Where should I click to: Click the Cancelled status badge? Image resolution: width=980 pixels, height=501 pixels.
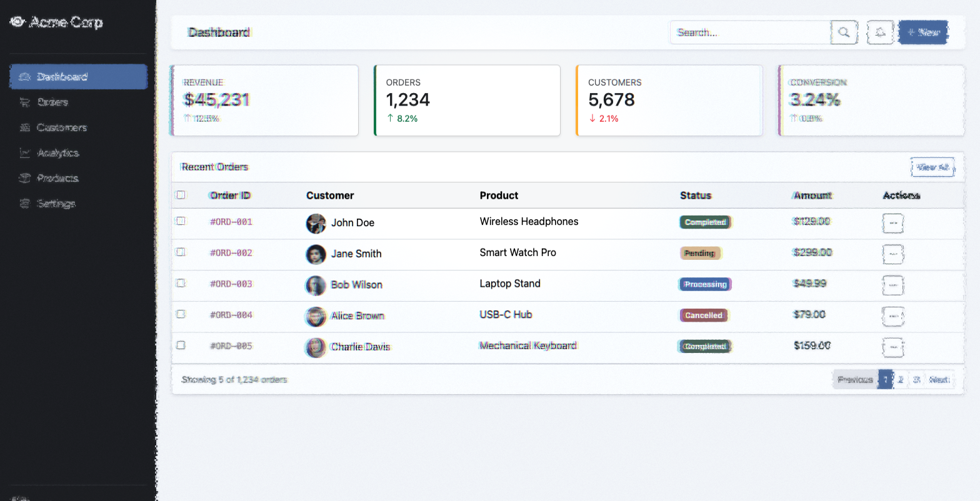click(x=704, y=315)
